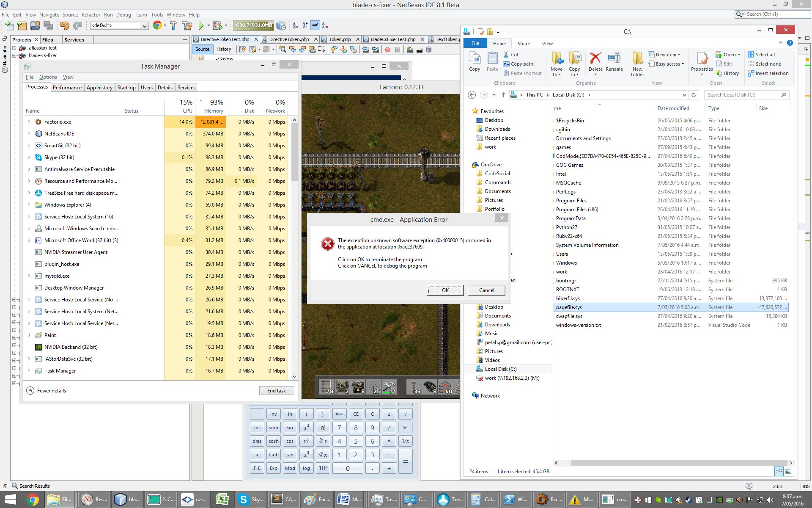Open the Share ribbon tab in Explorer

pyautogui.click(x=524, y=44)
